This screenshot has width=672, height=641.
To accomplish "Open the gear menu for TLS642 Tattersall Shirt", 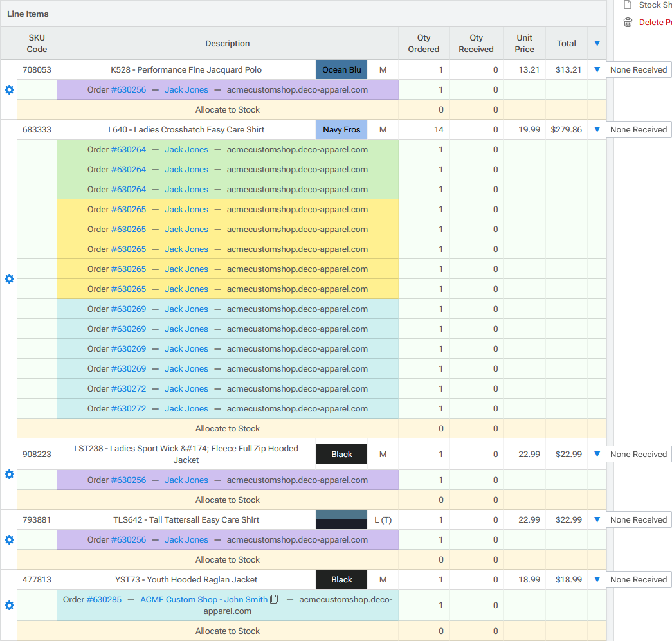I will click(9, 540).
